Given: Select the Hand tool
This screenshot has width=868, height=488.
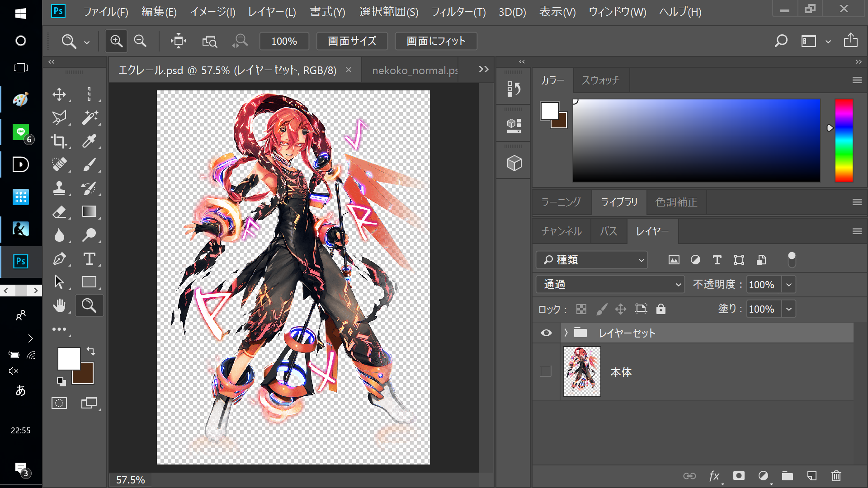Looking at the screenshot, I should pyautogui.click(x=59, y=305).
